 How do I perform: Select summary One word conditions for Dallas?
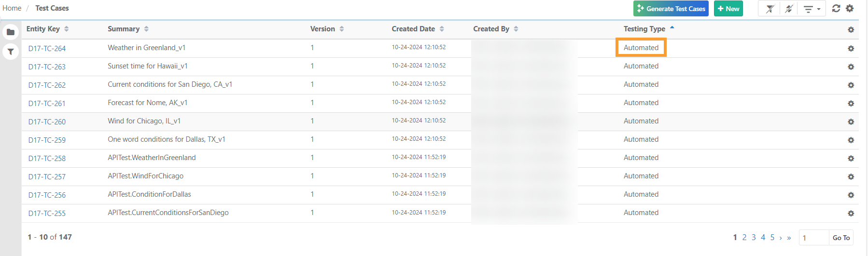point(167,139)
